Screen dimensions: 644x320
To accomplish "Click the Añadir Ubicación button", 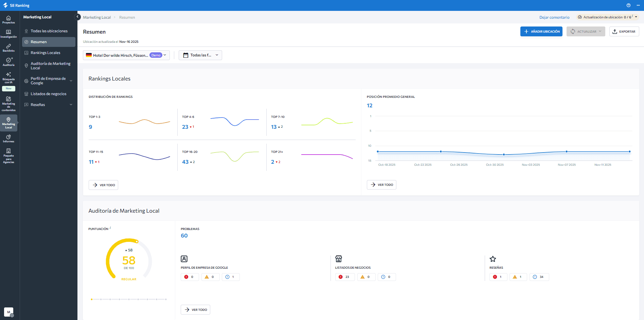I will tap(541, 32).
